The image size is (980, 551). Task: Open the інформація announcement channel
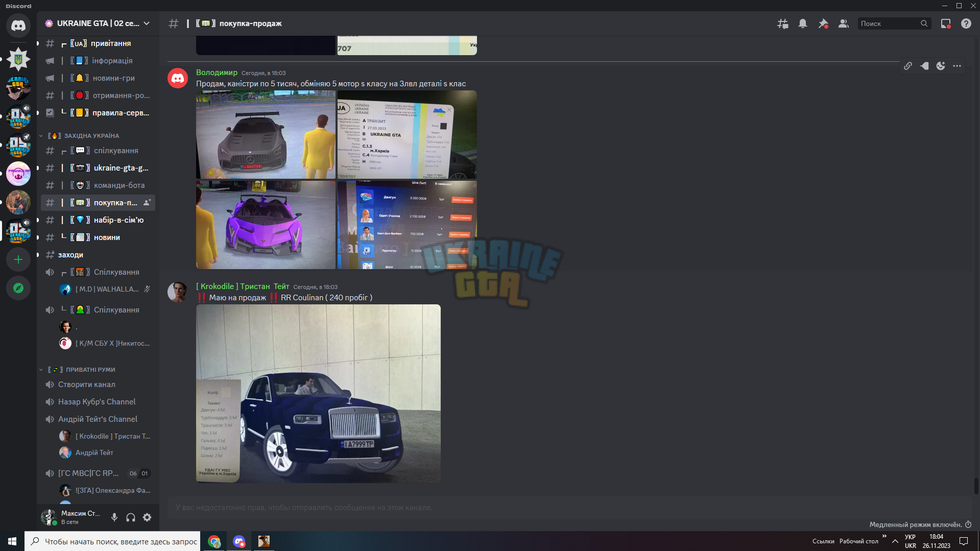[x=98, y=61]
